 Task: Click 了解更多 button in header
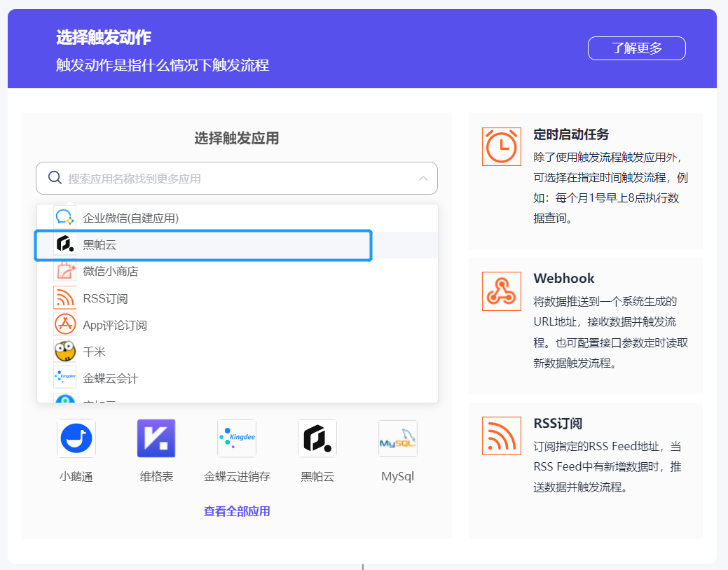[636, 48]
